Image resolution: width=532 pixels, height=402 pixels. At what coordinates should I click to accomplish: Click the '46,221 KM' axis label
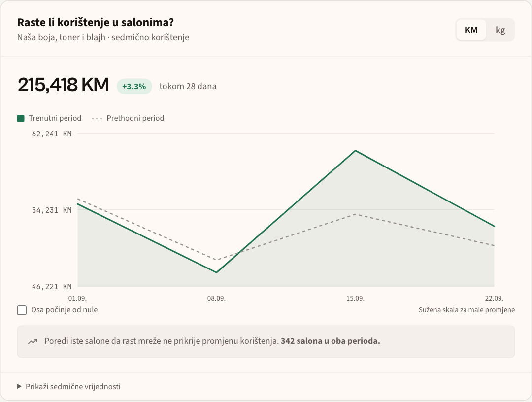pos(52,287)
